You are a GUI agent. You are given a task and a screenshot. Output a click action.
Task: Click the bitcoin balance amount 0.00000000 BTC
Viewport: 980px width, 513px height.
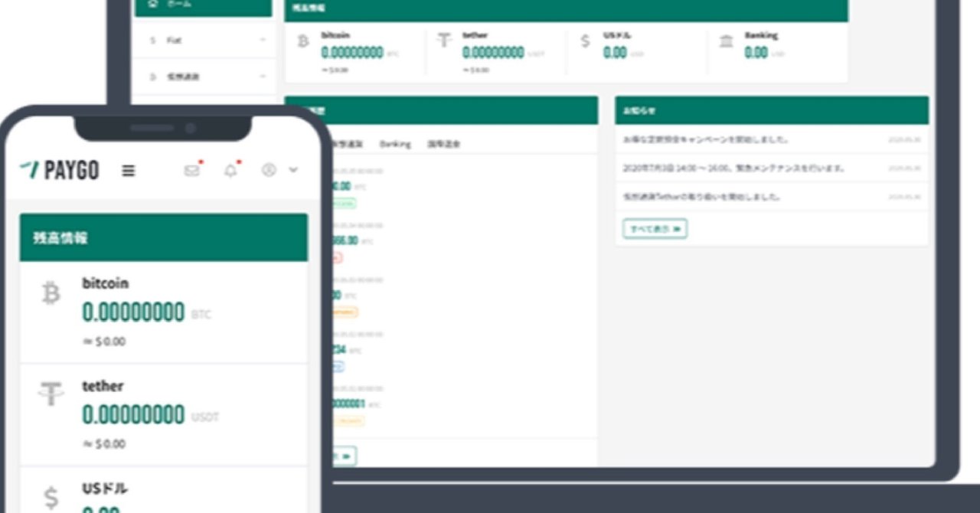pyautogui.click(x=132, y=312)
